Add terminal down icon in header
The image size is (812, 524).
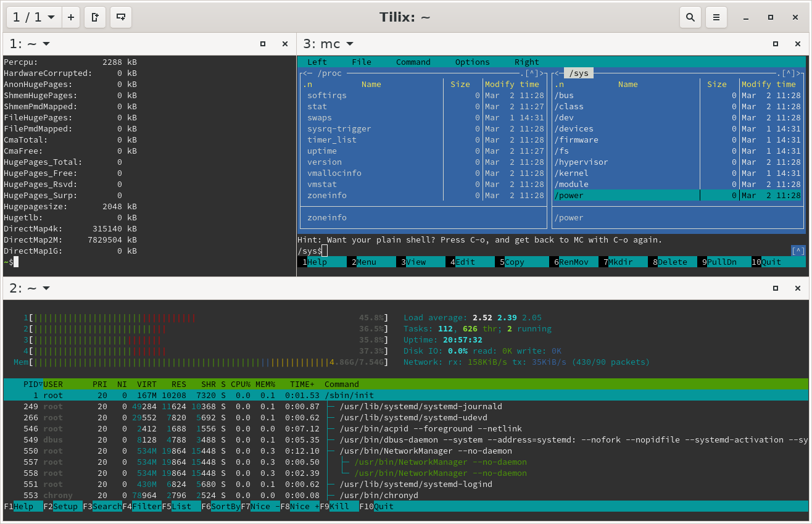121,17
